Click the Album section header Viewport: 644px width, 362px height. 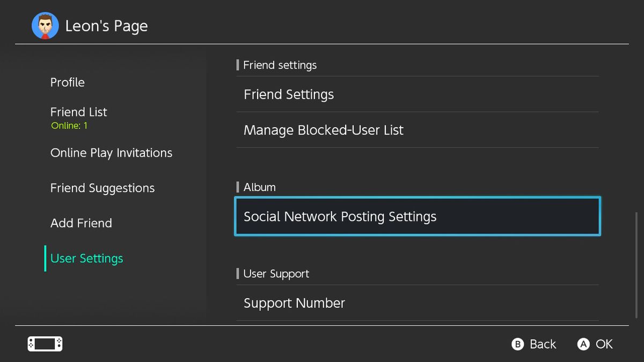click(260, 187)
